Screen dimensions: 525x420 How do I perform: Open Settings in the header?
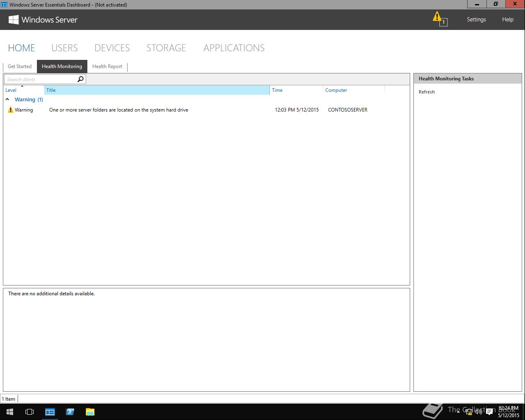coord(476,19)
